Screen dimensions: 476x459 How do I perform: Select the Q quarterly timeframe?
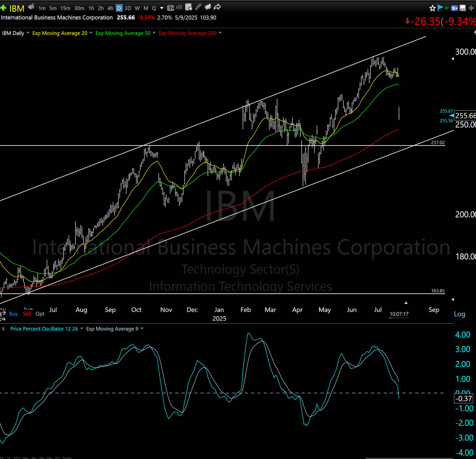[x=154, y=8]
